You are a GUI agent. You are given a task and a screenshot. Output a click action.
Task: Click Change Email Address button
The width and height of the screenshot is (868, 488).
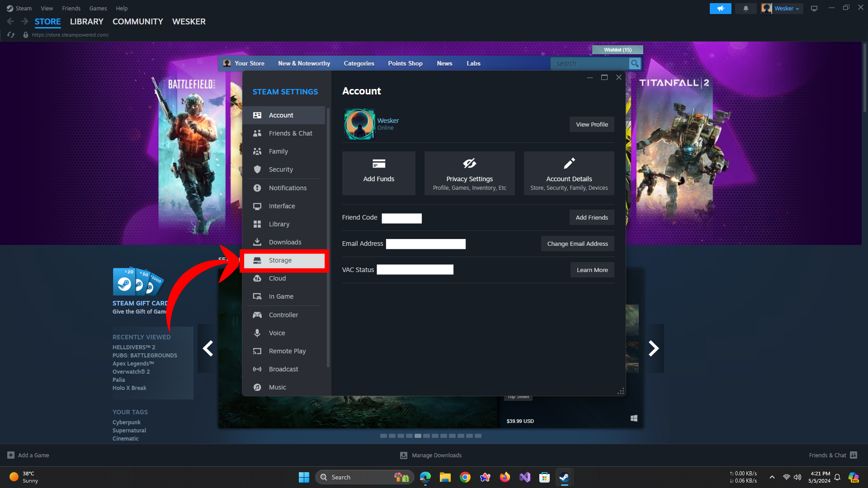point(577,244)
